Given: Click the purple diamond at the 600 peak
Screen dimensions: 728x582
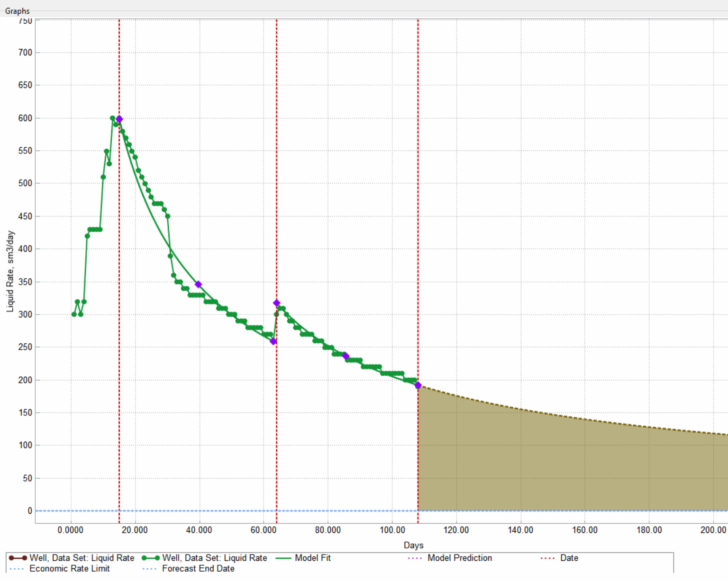Looking at the screenshot, I should click(x=119, y=119).
